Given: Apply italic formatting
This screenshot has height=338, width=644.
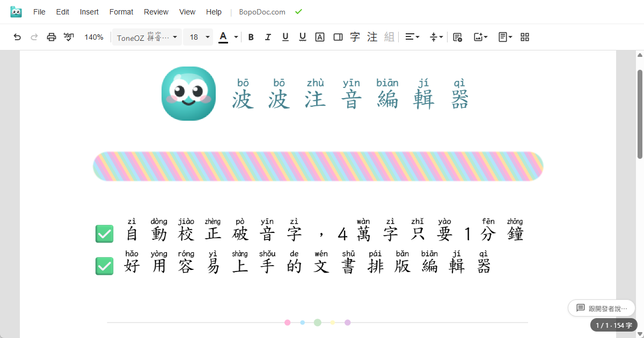Looking at the screenshot, I should (268, 37).
